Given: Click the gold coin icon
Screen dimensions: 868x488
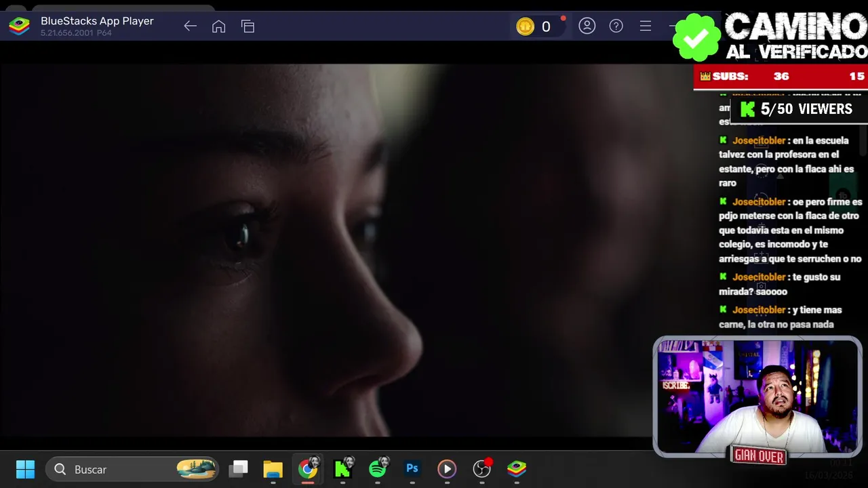Looking at the screenshot, I should click(525, 26).
